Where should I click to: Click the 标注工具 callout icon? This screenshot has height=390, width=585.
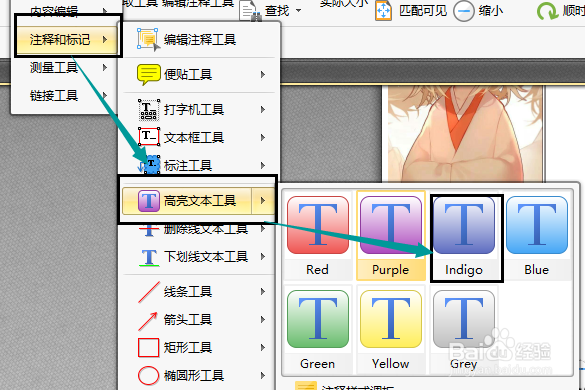(x=149, y=165)
